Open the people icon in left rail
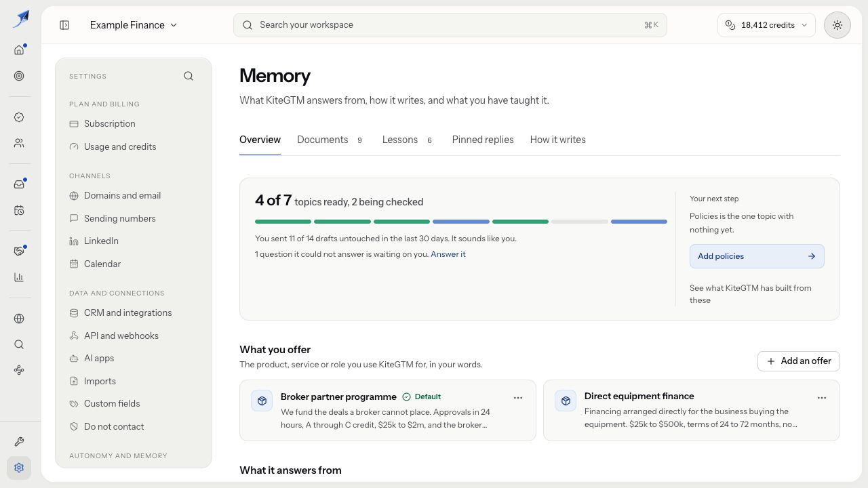 point(19,143)
